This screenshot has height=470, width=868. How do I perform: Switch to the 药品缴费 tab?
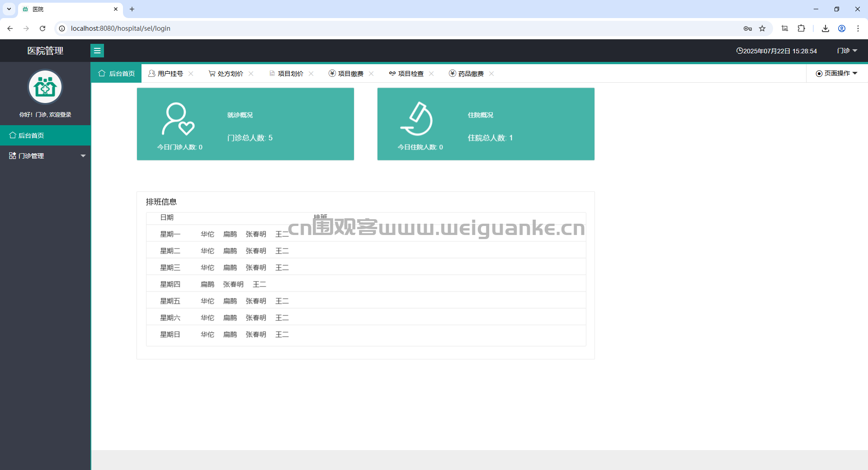(471, 74)
